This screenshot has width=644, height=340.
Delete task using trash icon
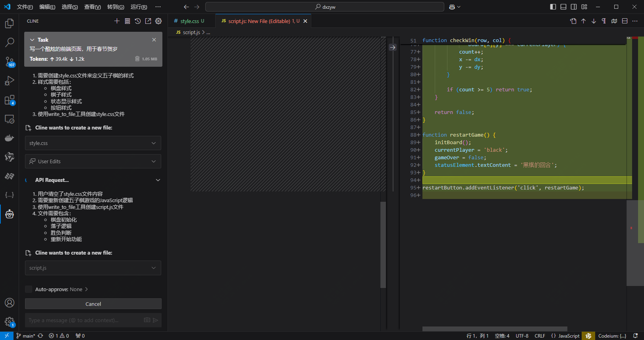tap(137, 59)
